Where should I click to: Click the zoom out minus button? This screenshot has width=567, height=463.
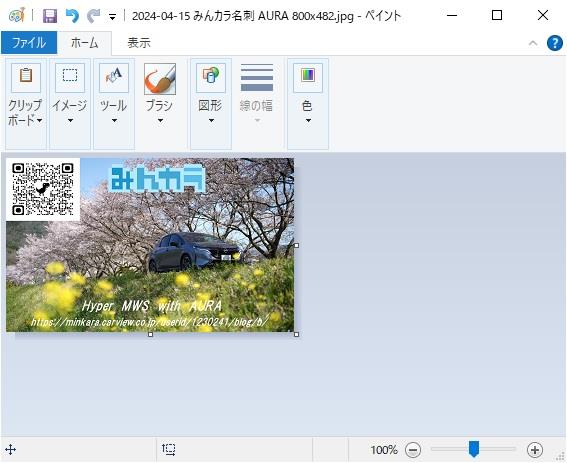click(x=413, y=450)
